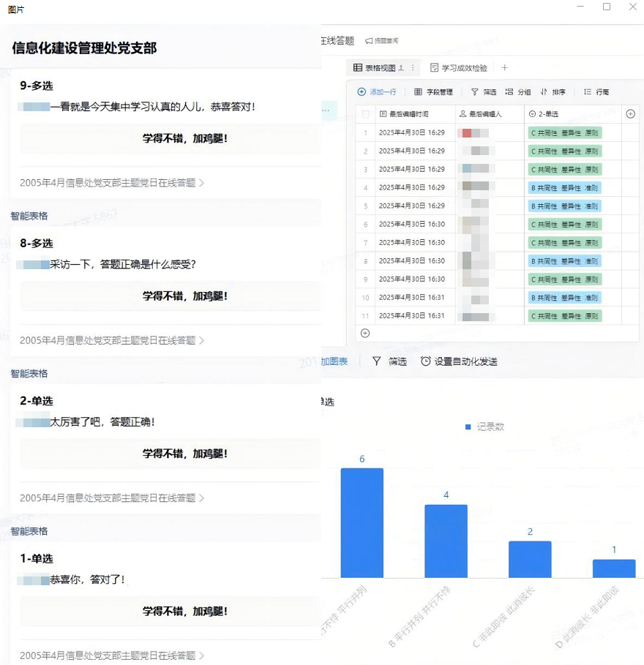Click the 筛选 filter icon above the table

coord(474,92)
